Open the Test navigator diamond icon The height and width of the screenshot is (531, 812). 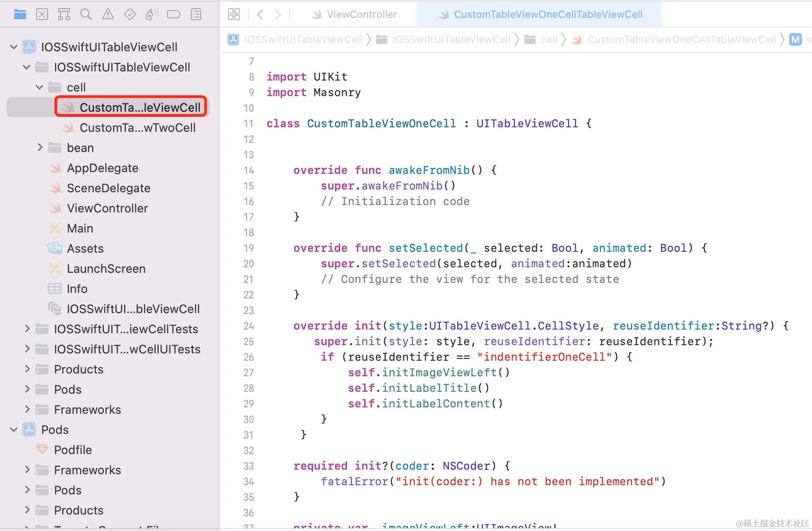pos(130,15)
